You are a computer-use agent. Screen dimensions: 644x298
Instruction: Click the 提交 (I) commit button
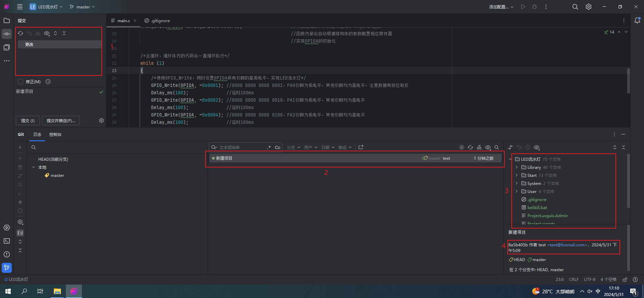point(28,120)
